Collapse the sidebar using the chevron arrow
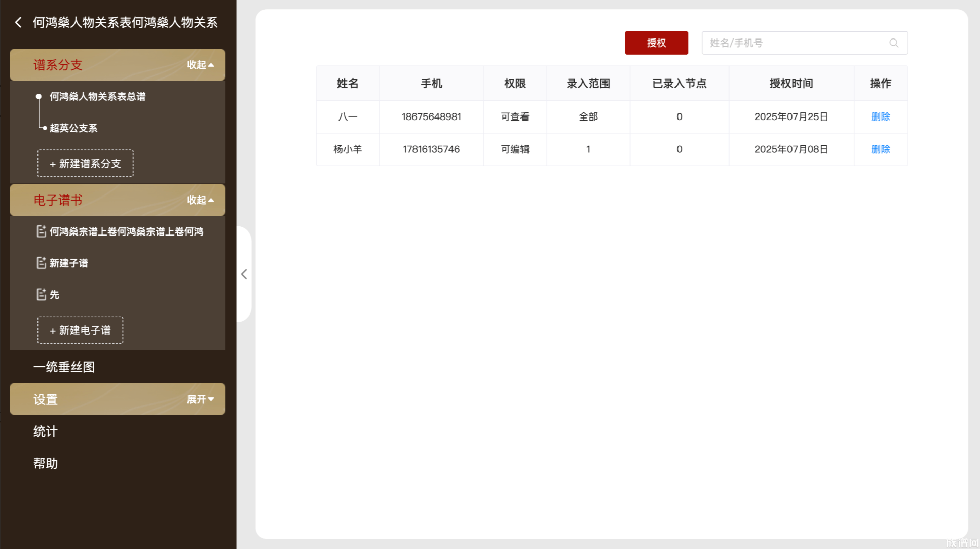 point(244,274)
